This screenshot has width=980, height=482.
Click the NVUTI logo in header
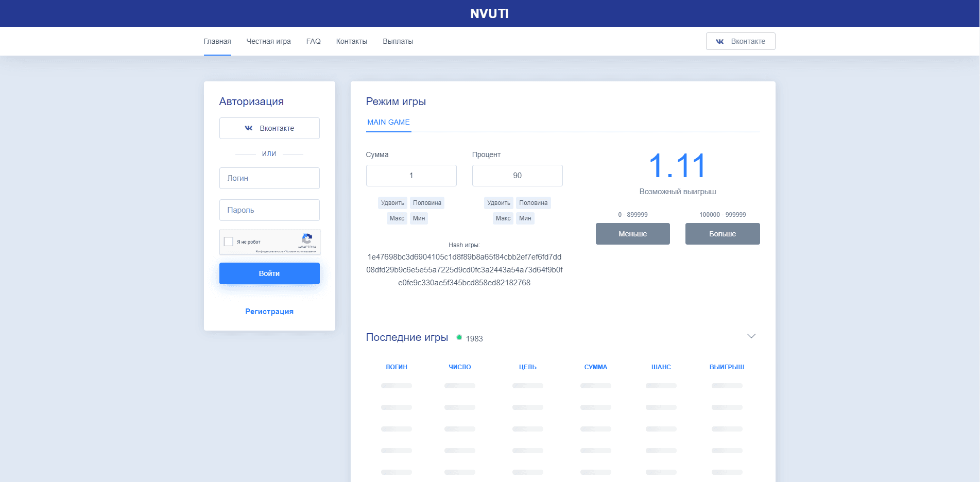pyautogui.click(x=489, y=13)
